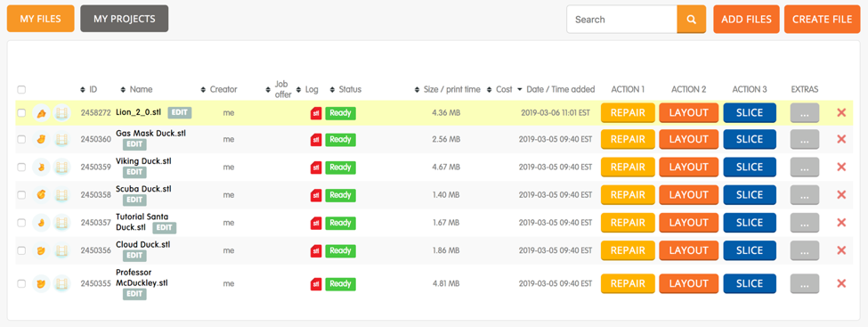The image size is (868, 327).
Task: Open extras menu for Gas Mask Duck.stl
Action: [805, 140]
